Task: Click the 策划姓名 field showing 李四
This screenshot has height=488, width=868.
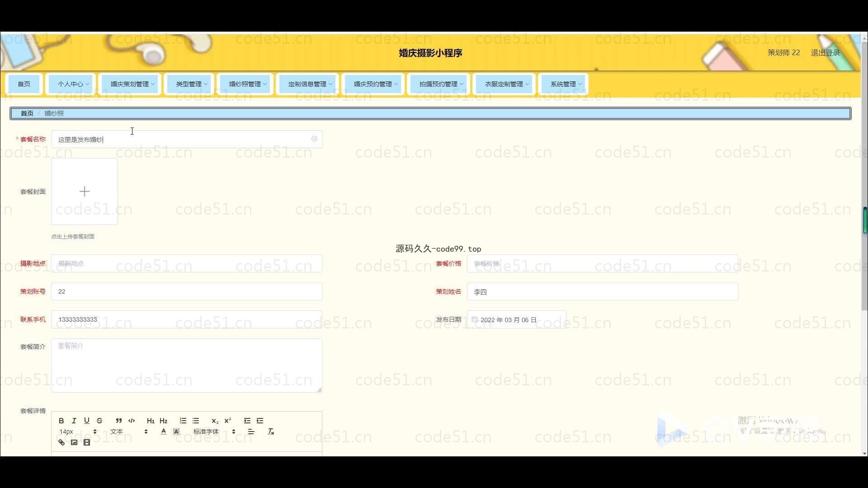Action: tap(602, 291)
